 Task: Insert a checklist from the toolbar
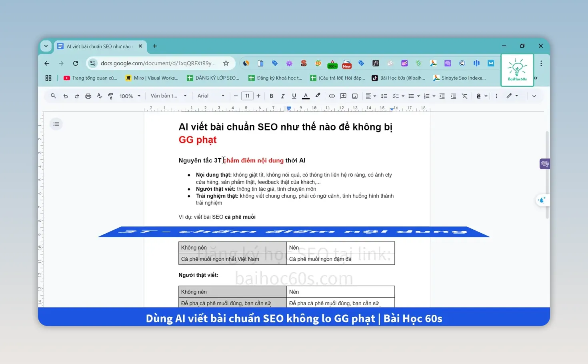(396, 96)
